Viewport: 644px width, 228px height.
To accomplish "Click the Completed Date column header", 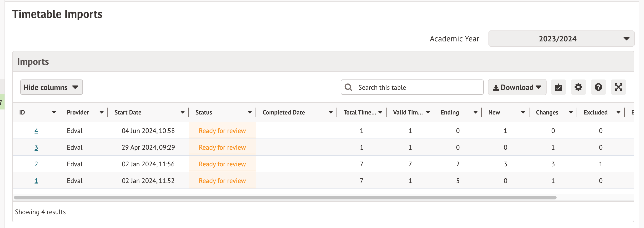I will pyautogui.click(x=283, y=112).
